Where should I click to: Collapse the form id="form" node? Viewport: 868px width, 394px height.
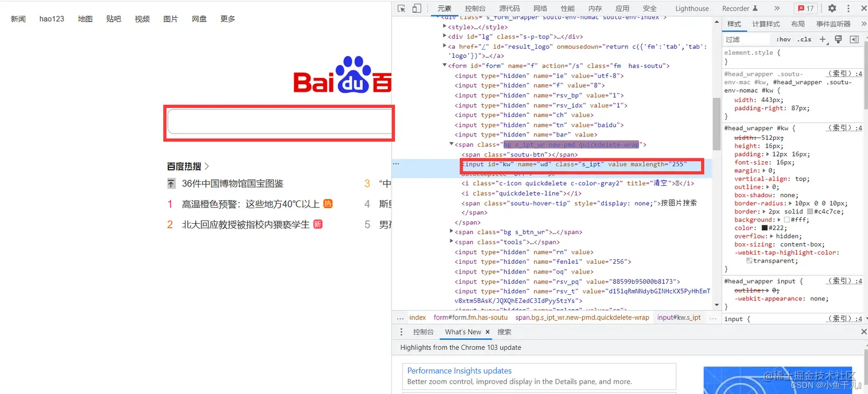coord(445,65)
